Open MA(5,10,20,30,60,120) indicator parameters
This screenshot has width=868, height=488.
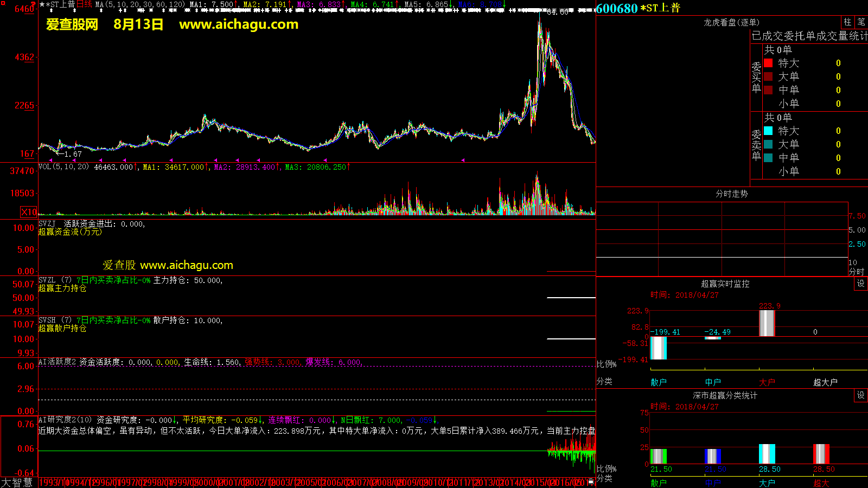[140, 4]
